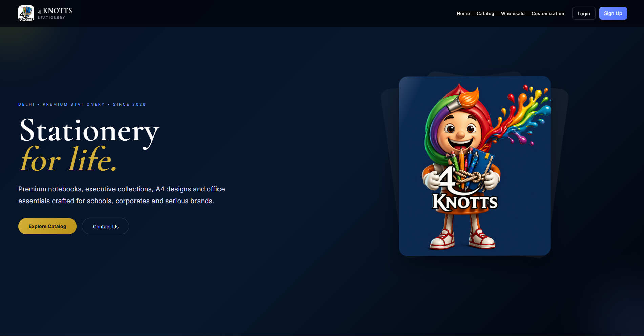Click the Login button
This screenshot has height=336, width=644.
(x=584, y=14)
